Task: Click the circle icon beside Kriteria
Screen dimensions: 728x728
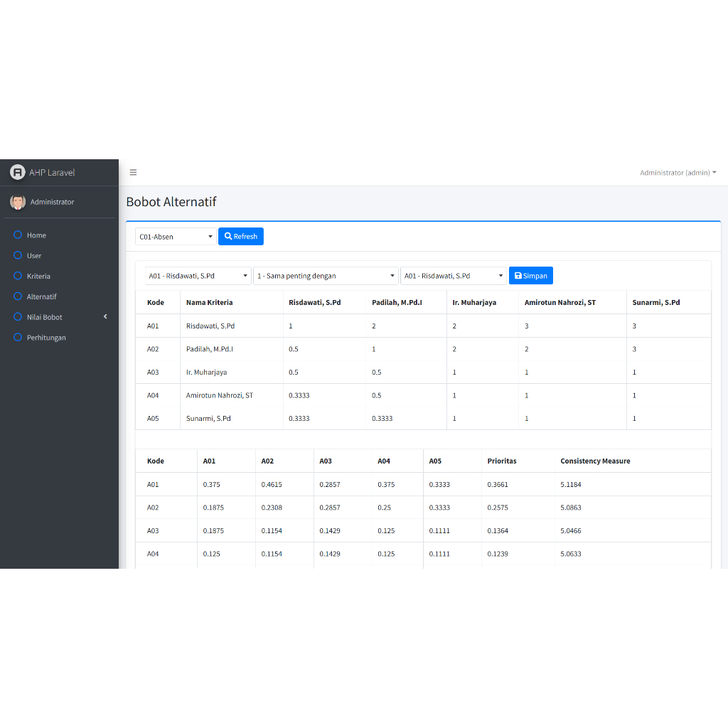Action: [18, 276]
